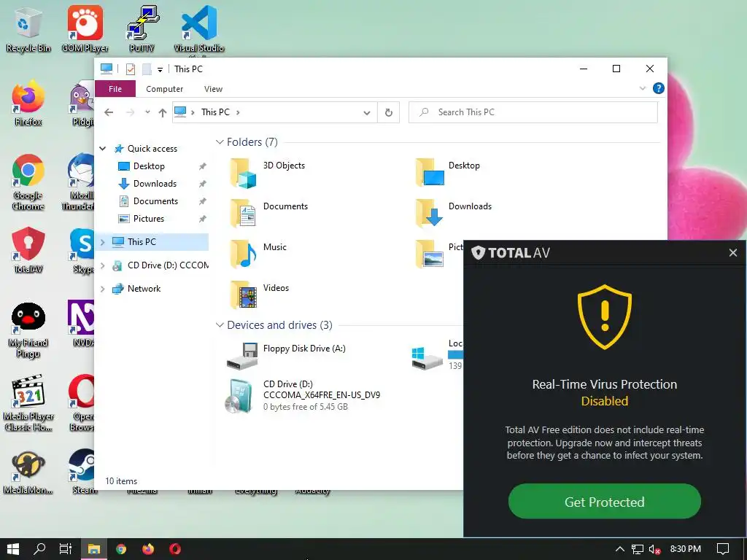Open Media Player Classic desktop shortcut
Screen dimensions: 747x560
point(28,404)
